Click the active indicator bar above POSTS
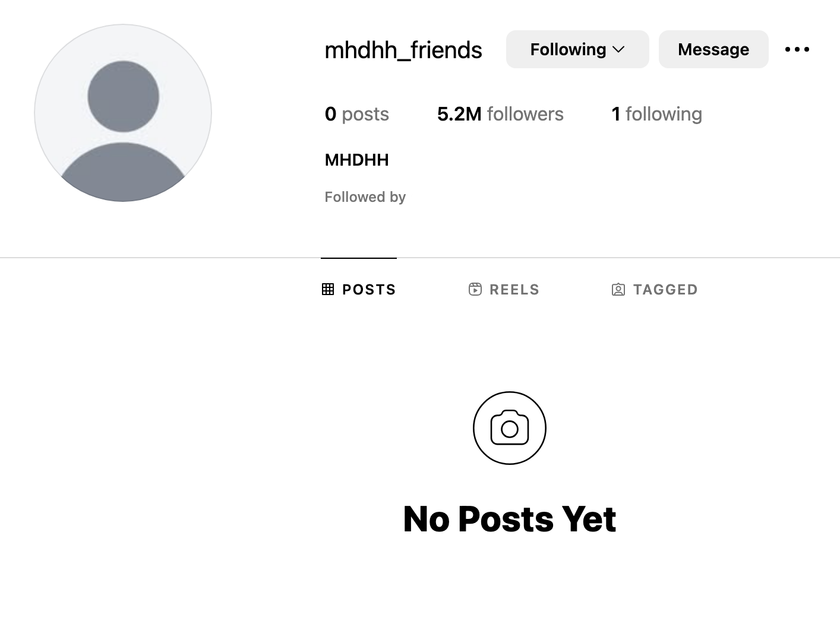The image size is (840, 624). (359, 258)
